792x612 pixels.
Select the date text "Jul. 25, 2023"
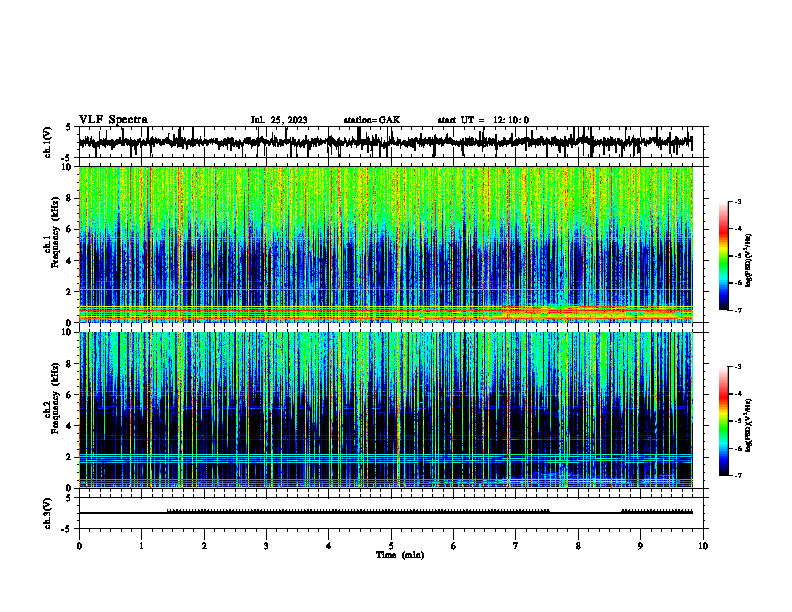click(279, 120)
